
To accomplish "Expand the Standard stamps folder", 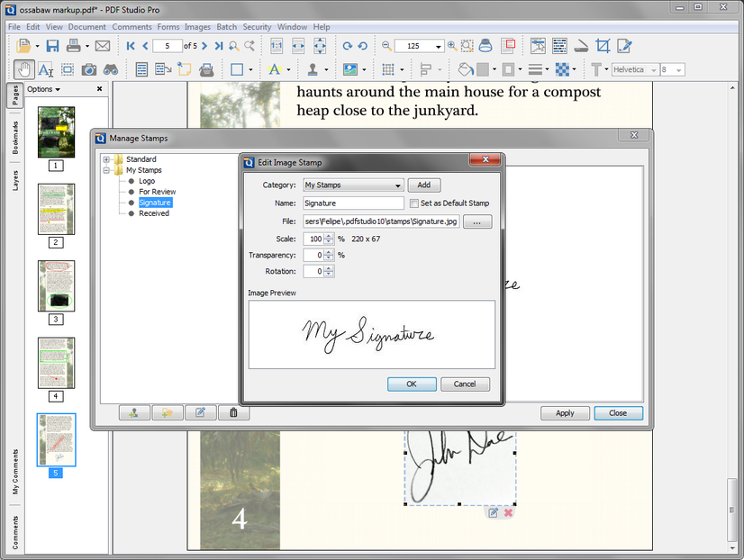I will click(106, 159).
